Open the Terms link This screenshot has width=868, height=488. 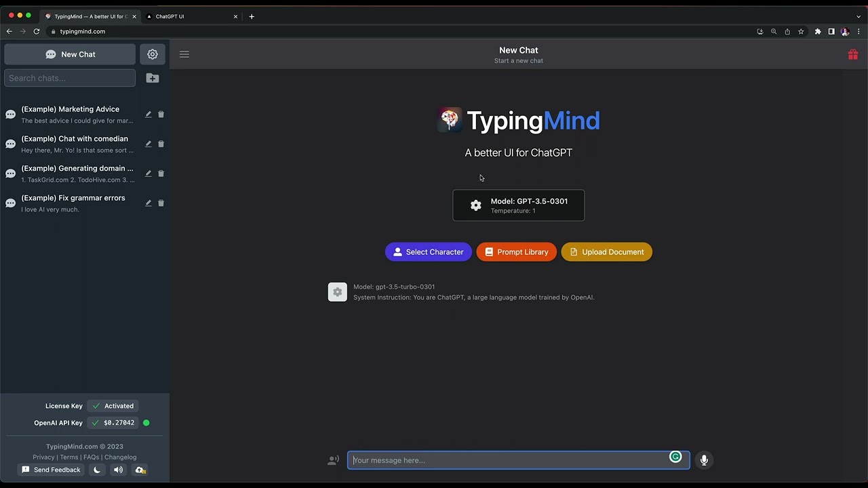click(x=69, y=457)
